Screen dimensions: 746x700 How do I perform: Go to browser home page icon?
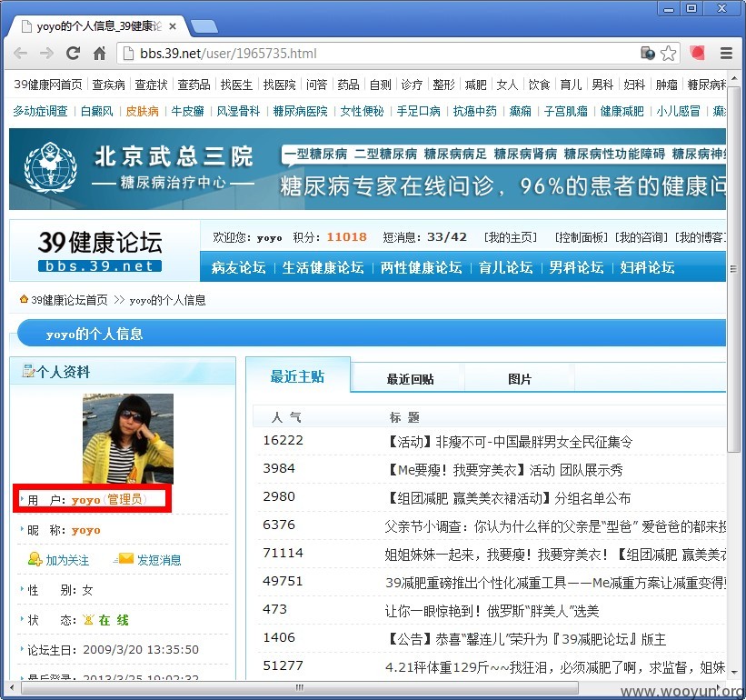99,54
